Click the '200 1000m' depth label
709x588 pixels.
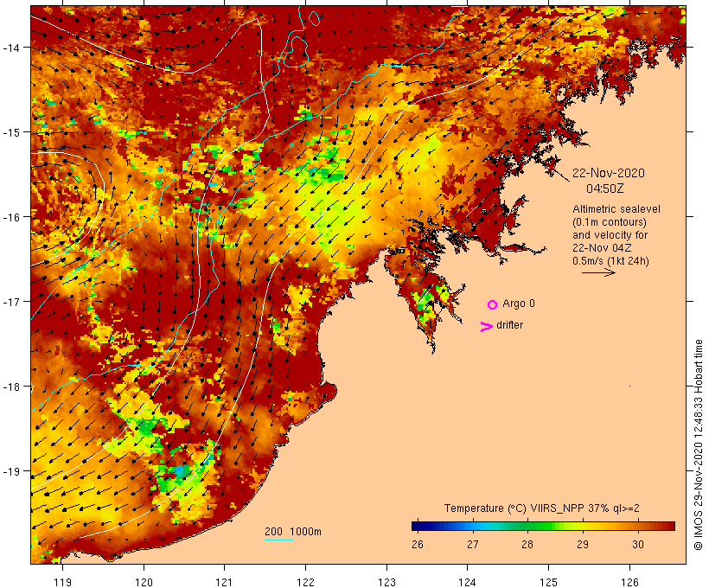coord(293,532)
